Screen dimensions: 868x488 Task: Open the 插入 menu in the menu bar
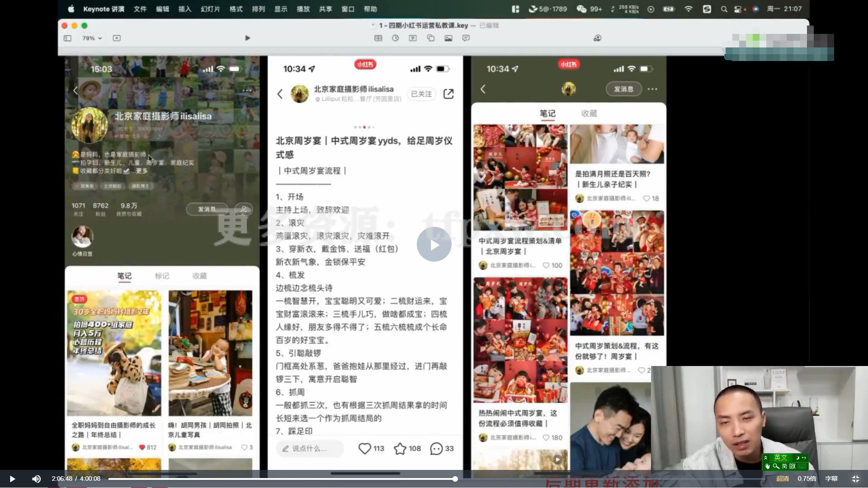coord(184,9)
